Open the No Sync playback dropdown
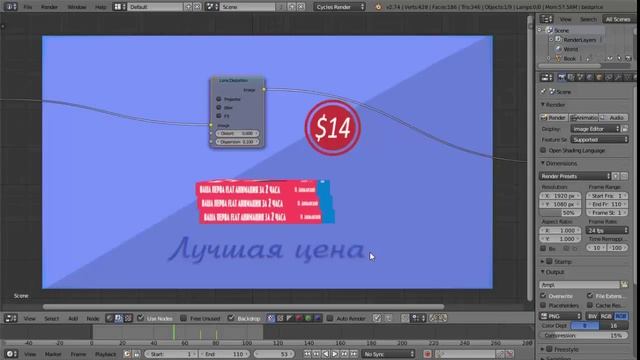640x360 pixels. [388, 354]
